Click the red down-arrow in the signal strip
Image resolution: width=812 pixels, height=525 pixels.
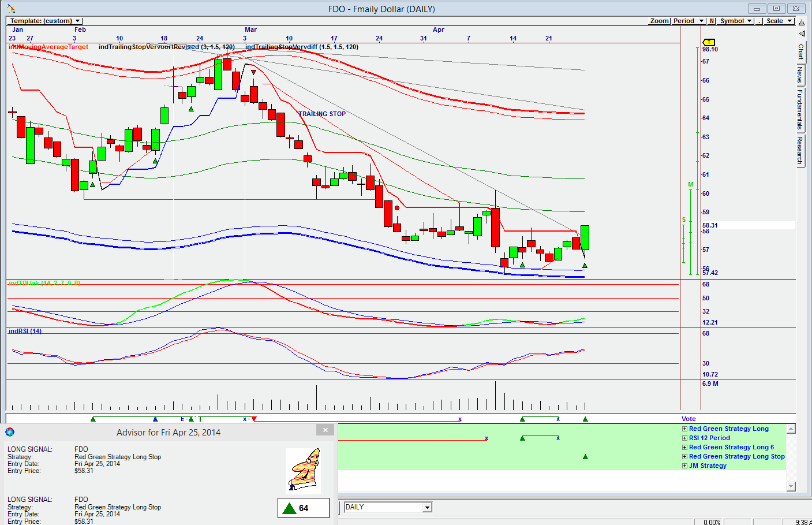coord(254,419)
